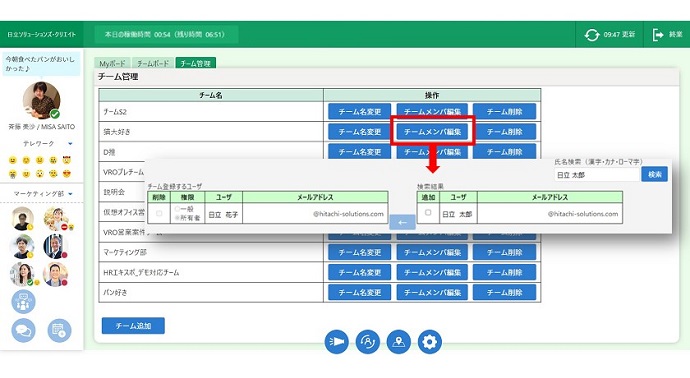Screen dimensions: 690x378
Task: Open the settings gear icon at bottom
Action: (429, 342)
